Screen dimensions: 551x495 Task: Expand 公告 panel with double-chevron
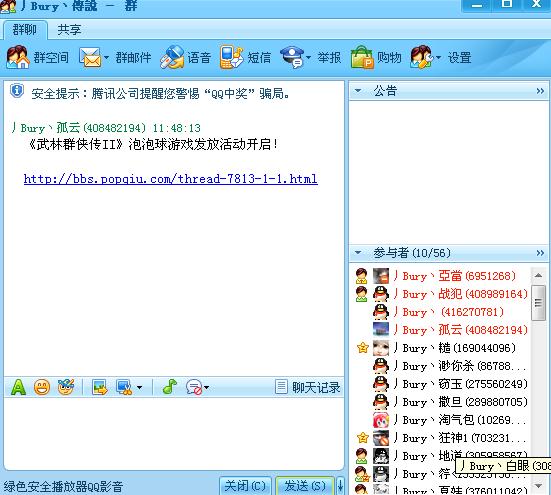[540, 91]
